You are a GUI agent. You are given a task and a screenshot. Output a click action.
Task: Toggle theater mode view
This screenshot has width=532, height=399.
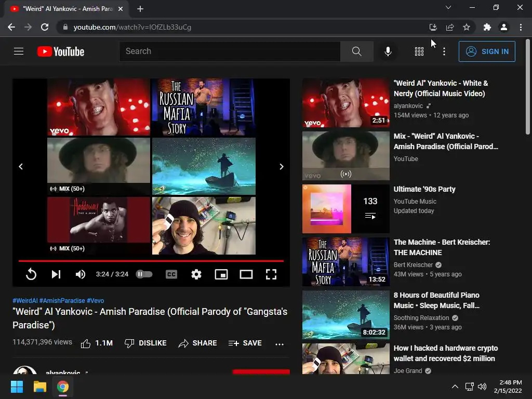(x=246, y=274)
